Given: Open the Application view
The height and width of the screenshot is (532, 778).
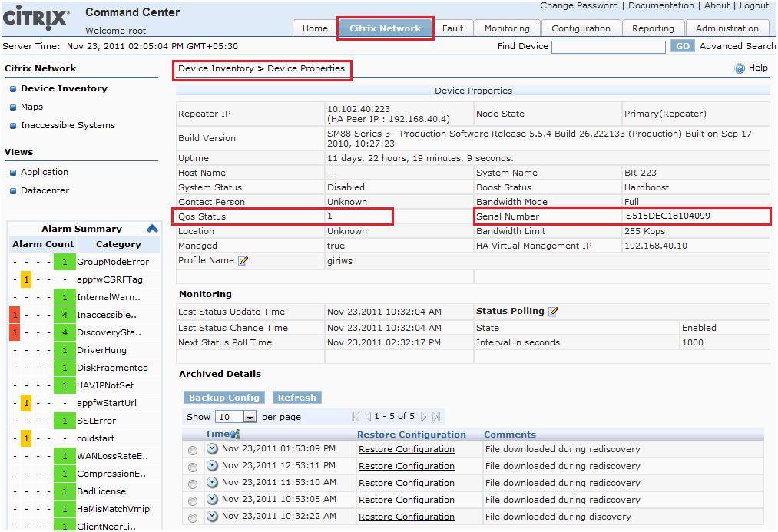Looking at the screenshot, I should (x=45, y=172).
